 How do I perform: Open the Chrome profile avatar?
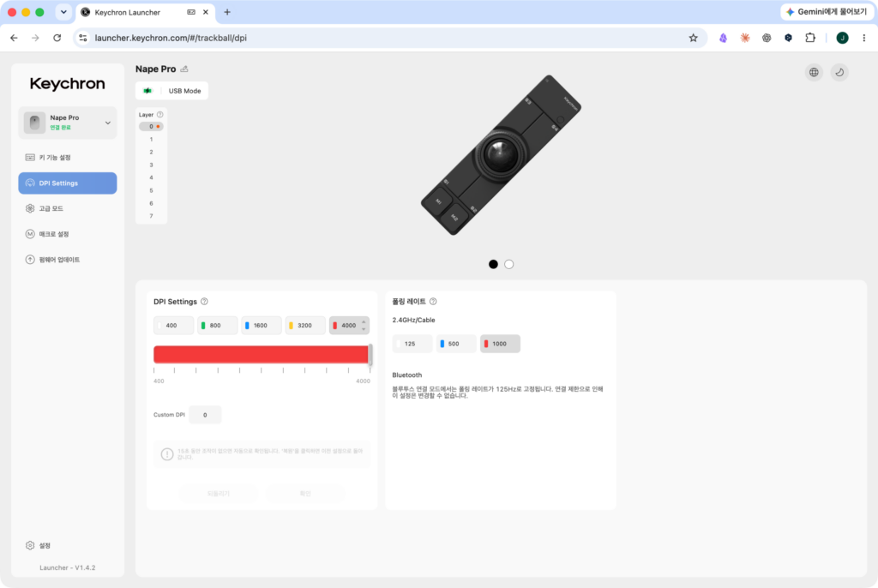click(x=842, y=38)
